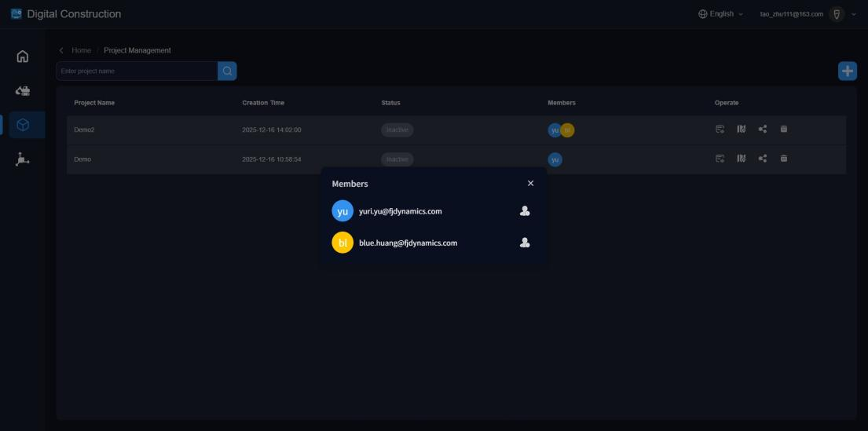Click the back chevron before Home breadcrumb
This screenshot has height=431, width=868.
click(61, 51)
